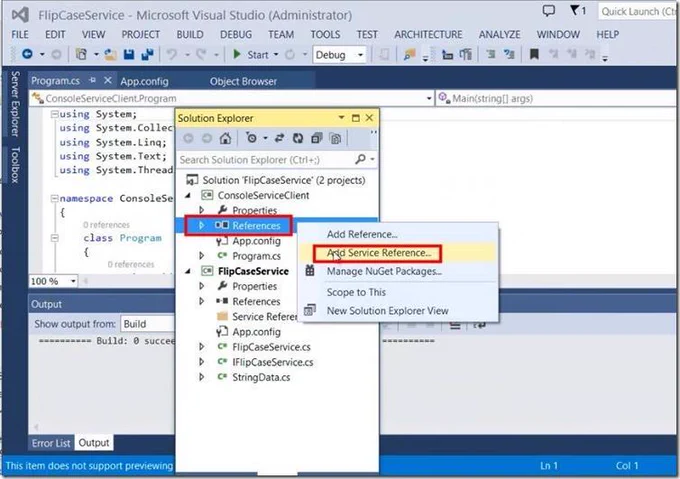Screen dimensions: 680x479
Task: Click the Save All icon
Action: (x=147, y=54)
